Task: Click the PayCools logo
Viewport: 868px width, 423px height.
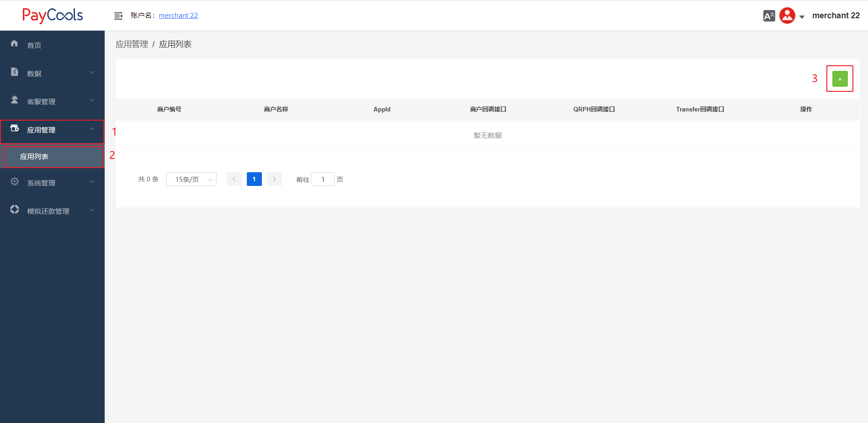Action: [x=53, y=16]
